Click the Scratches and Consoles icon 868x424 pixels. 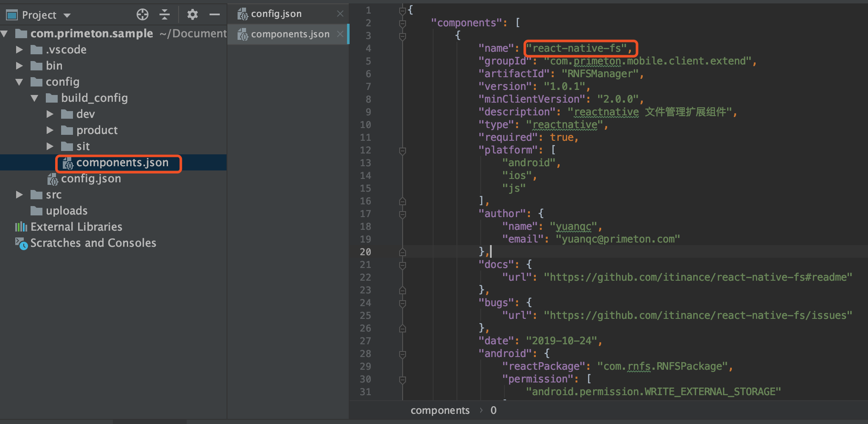pos(21,243)
